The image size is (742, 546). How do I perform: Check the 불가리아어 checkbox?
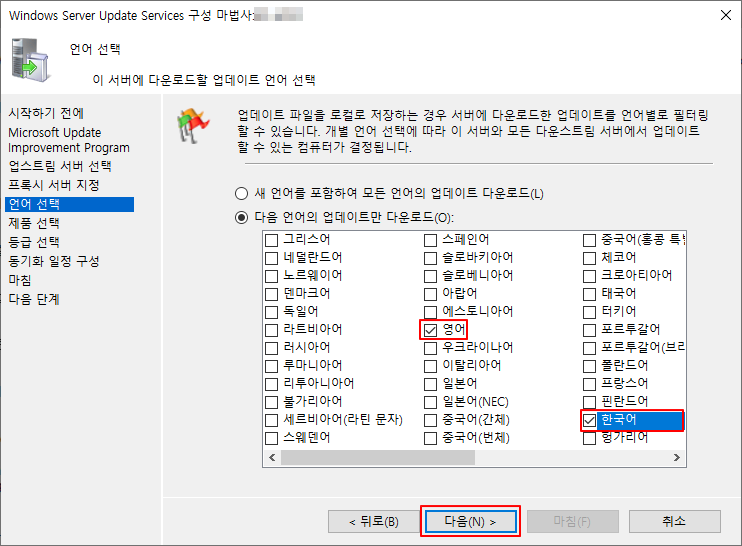[x=271, y=402]
